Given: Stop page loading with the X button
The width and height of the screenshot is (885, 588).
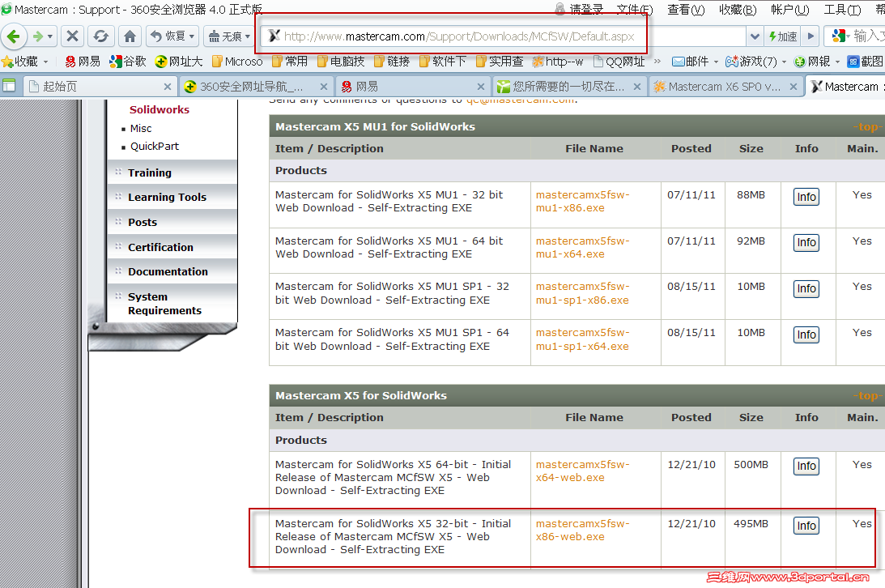Looking at the screenshot, I should coord(72,36).
